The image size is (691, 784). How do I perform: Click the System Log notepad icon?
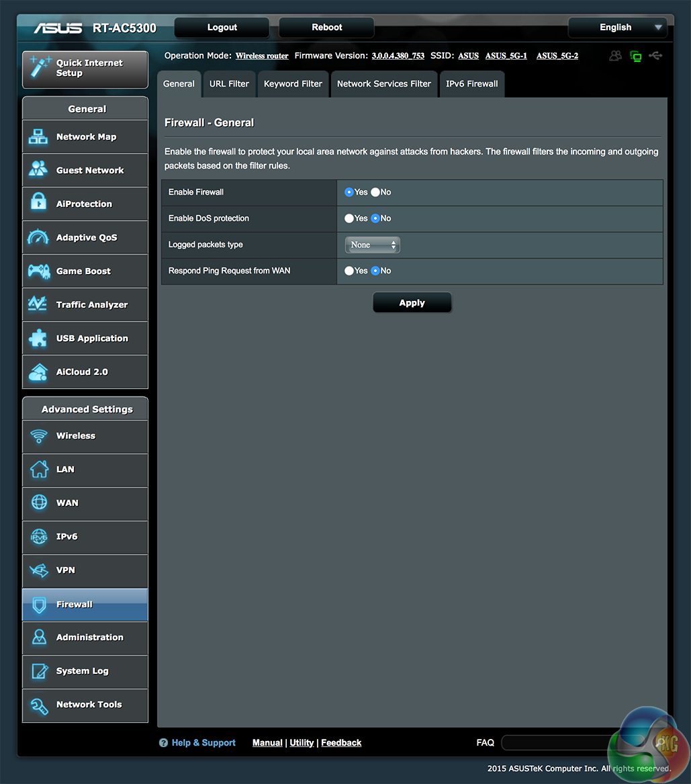pyautogui.click(x=40, y=670)
